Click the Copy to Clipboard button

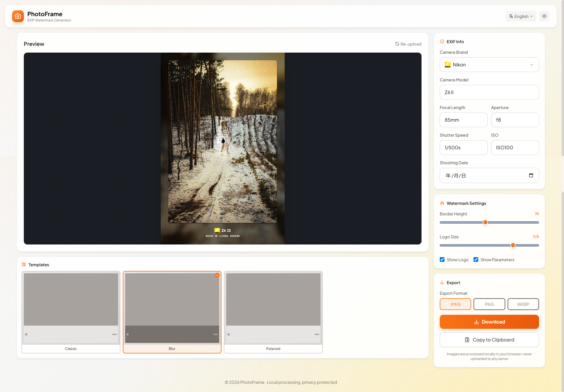coord(489,340)
